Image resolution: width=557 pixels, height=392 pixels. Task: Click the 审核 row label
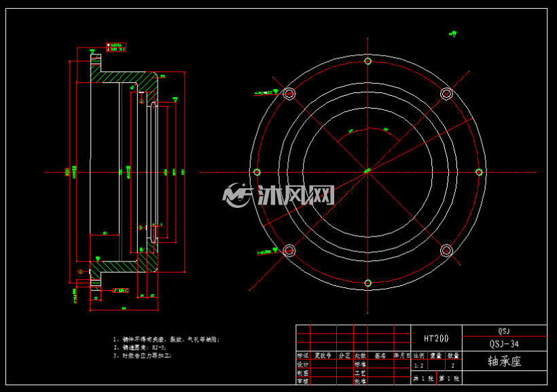coord(303,381)
